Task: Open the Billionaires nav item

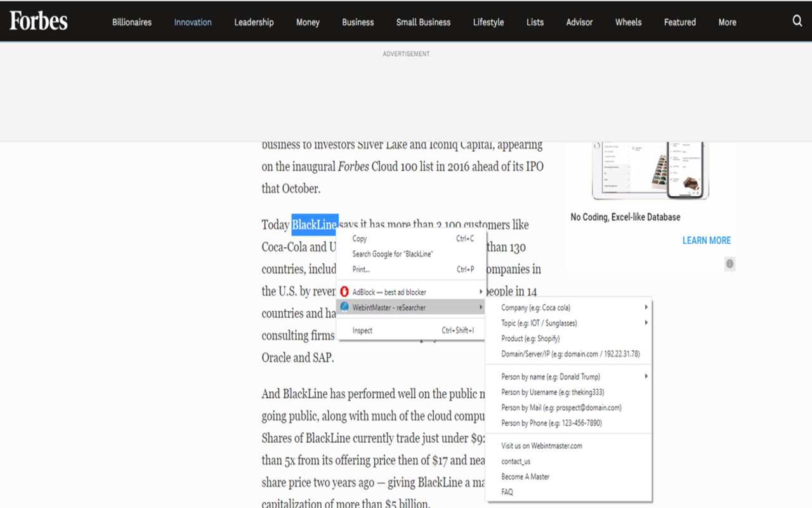Action: coord(132,22)
